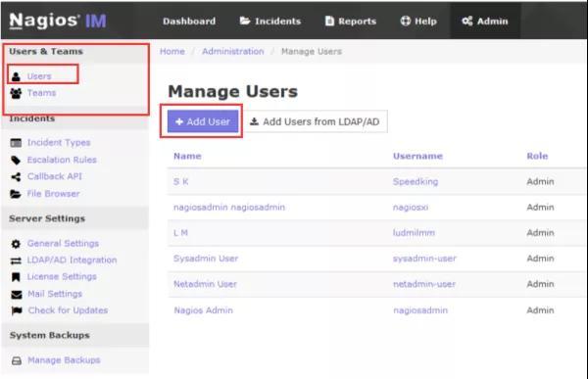Viewport: 588px width, 379px height.
Task: Open the nagiosadmin username link in the last row
Action: [420, 310]
